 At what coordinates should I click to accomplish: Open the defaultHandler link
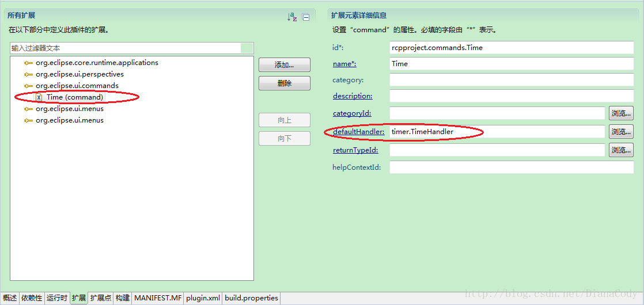(x=358, y=132)
